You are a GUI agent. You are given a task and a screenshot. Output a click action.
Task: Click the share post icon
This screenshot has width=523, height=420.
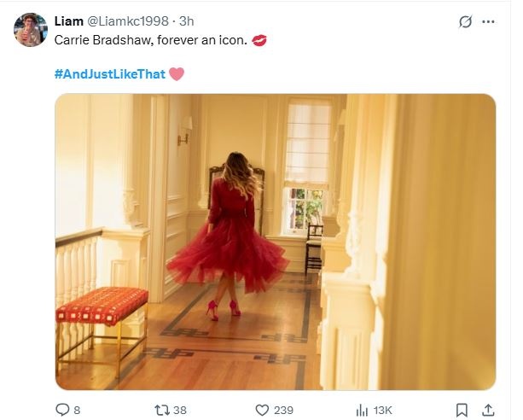point(488,410)
